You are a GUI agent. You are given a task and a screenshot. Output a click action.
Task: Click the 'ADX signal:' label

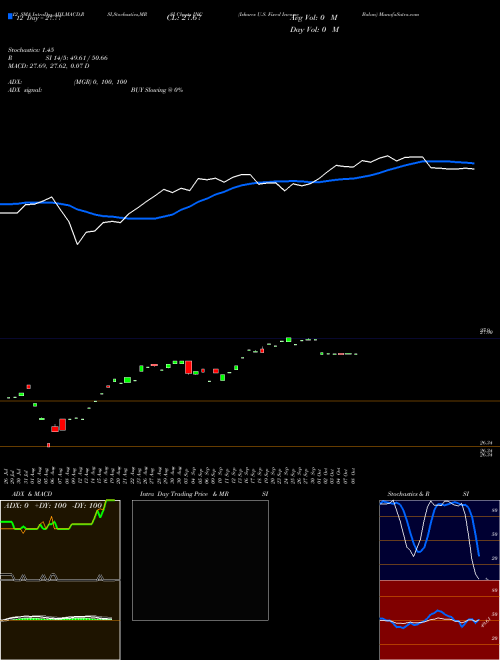(x=24, y=90)
